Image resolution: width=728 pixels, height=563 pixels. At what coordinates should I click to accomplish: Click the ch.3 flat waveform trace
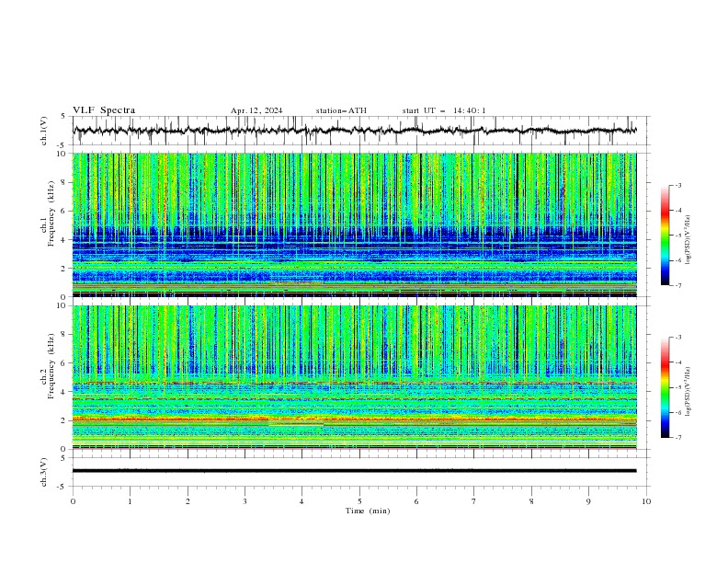pyautogui.click(x=354, y=471)
